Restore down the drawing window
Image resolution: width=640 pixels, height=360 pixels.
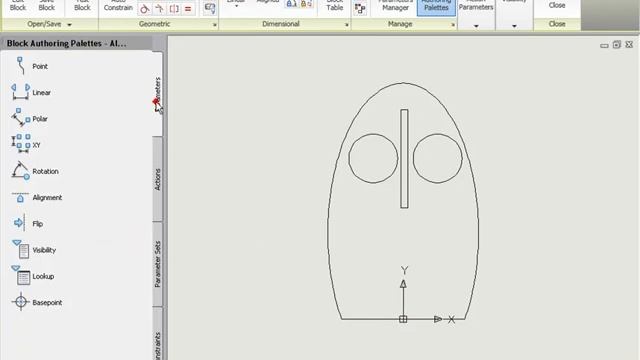point(617,44)
